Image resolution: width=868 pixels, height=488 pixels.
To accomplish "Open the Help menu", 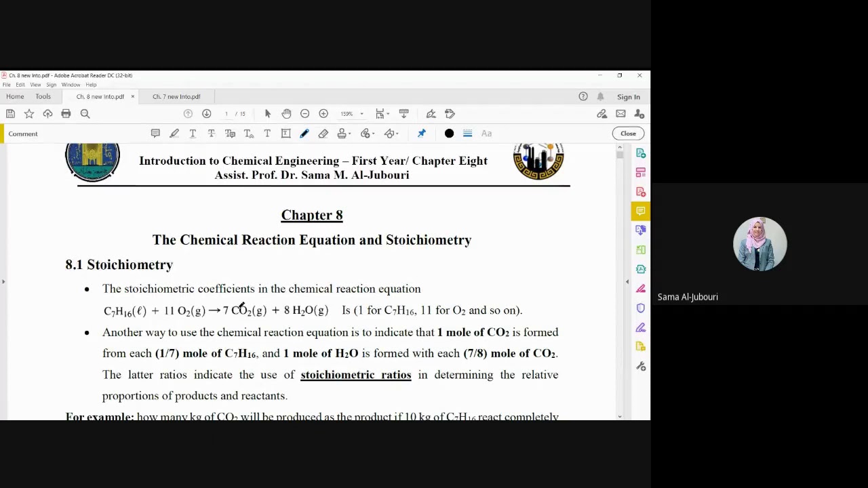I will pos(91,85).
